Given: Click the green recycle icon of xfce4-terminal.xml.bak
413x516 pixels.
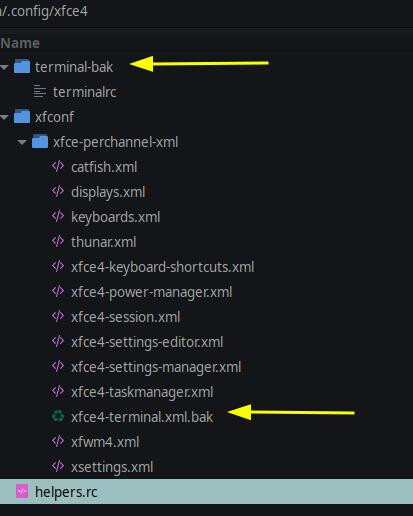Looking at the screenshot, I should [58, 416].
